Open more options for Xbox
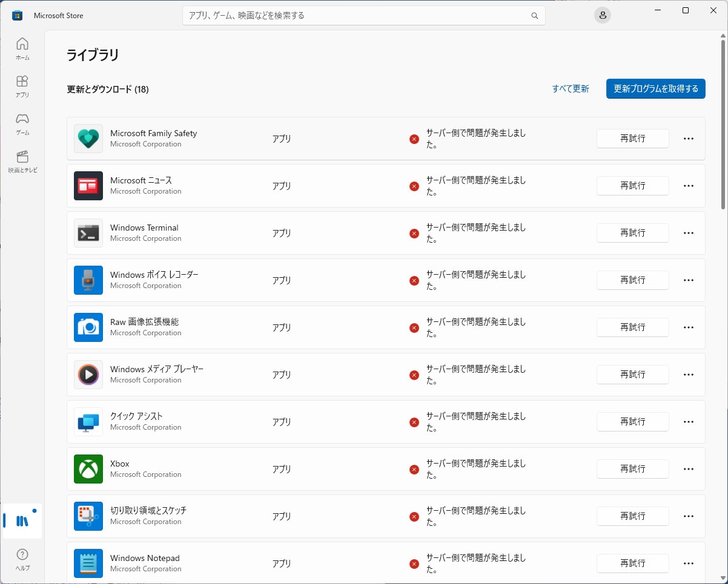Screen dimensions: 728x584 click(x=688, y=469)
